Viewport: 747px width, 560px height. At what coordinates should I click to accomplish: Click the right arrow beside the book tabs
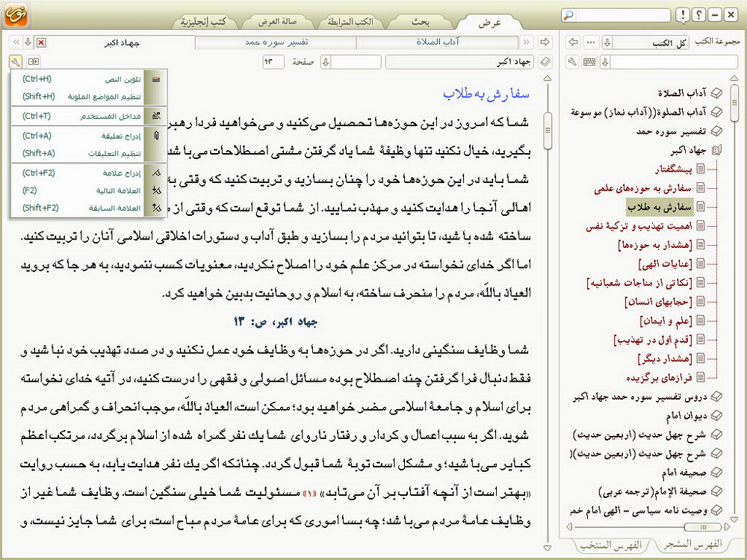[x=545, y=42]
